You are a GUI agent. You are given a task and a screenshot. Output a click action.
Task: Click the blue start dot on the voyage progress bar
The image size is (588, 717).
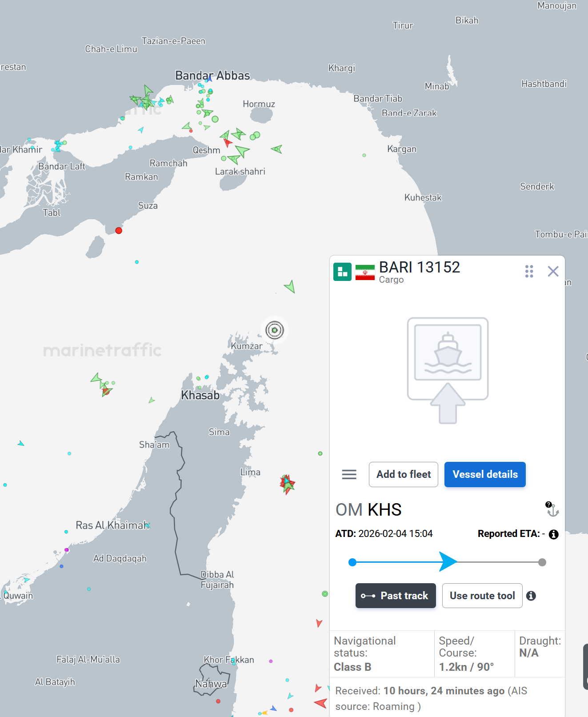352,562
